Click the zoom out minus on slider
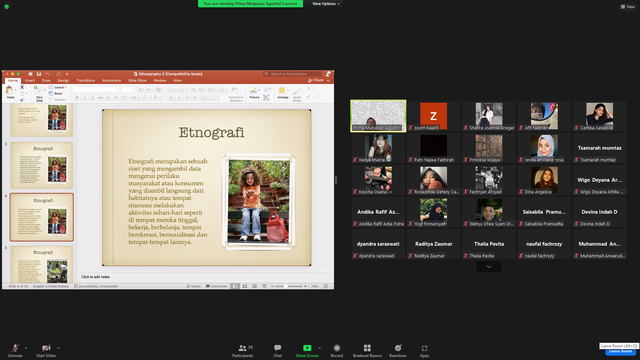This screenshot has height=360, width=640. point(272,286)
